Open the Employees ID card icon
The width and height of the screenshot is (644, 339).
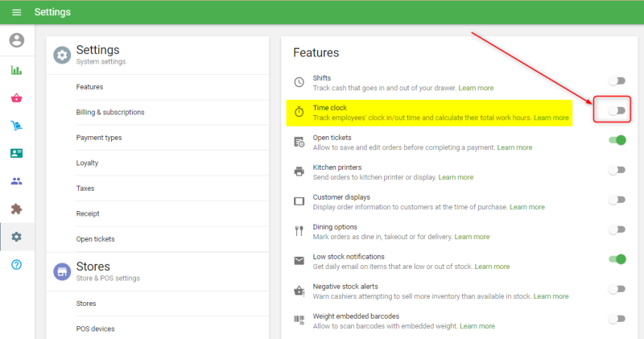click(x=16, y=153)
